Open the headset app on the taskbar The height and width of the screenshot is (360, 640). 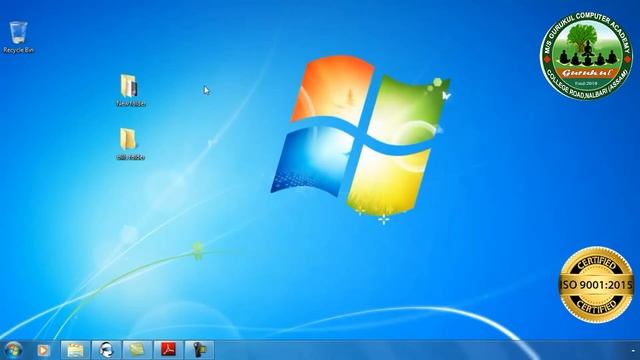coord(106,350)
